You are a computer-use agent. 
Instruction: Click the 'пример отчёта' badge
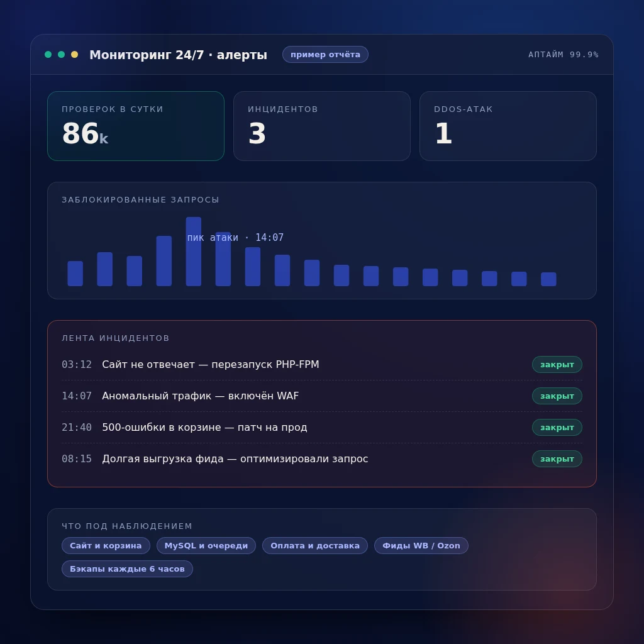[325, 55]
